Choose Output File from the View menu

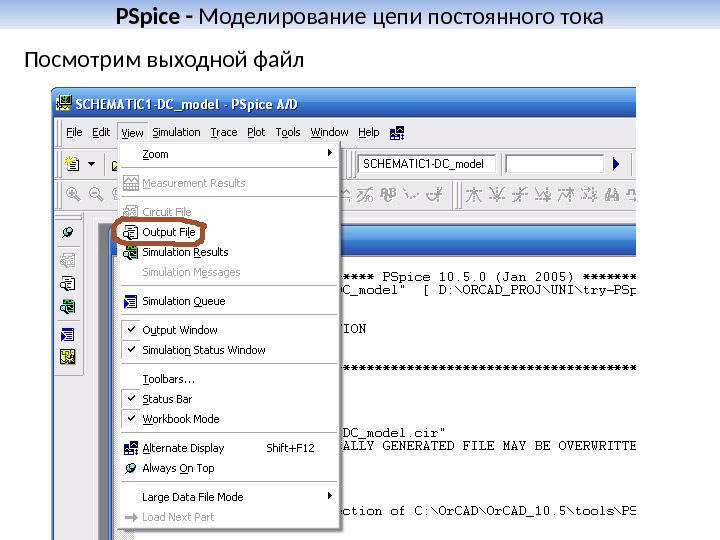point(230,232)
